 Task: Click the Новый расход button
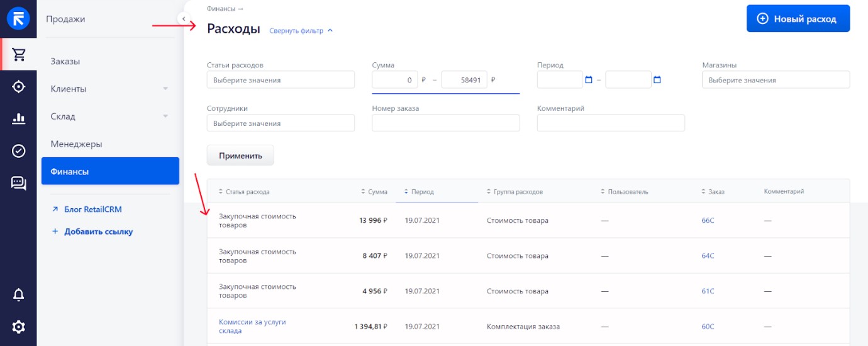(x=798, y=19)
